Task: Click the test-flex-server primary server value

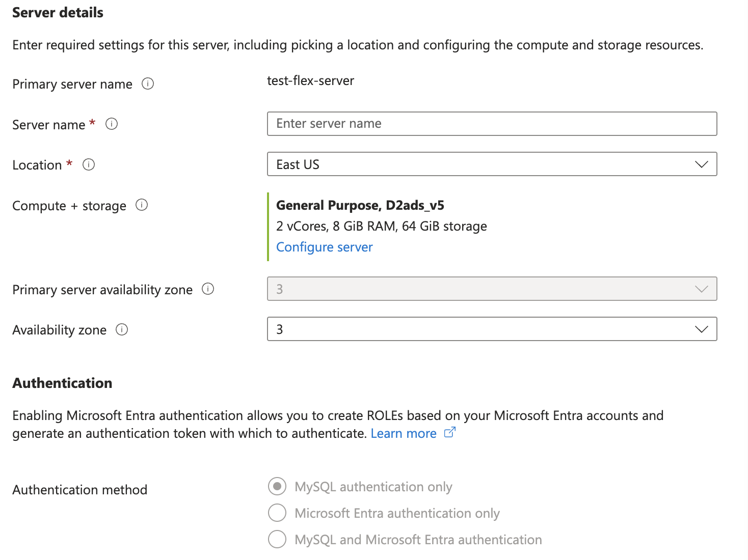Action: (x=310, y=81)
